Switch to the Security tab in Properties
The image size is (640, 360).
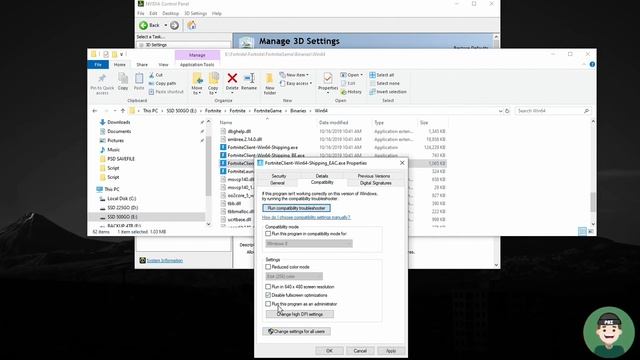pyautogui.click(x=279, y=176)
